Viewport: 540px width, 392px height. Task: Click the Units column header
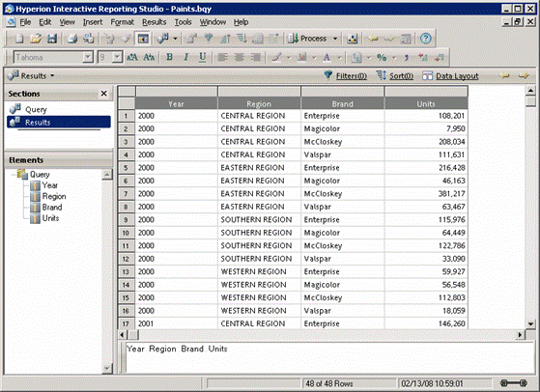click(426, 103)
